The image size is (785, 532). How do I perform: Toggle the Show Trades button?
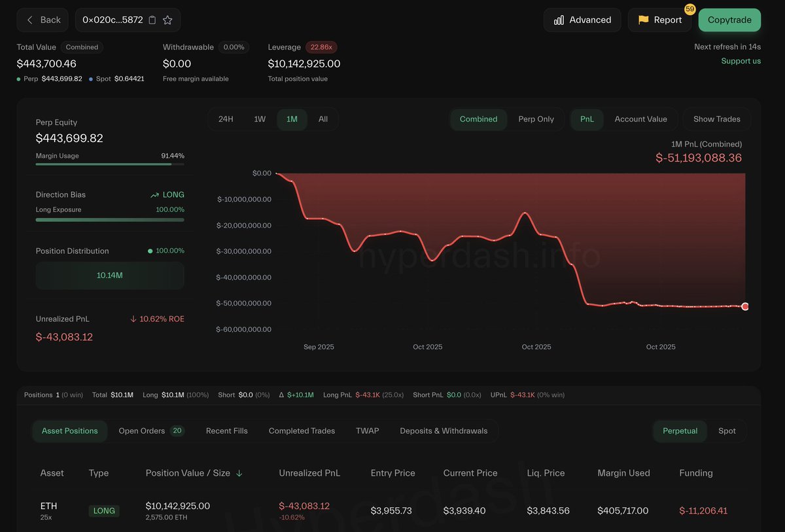tap(717, 119)
